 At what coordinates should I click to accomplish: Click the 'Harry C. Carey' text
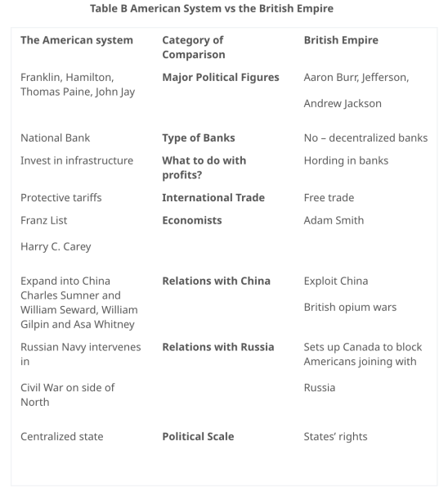click(x=56, y=247)
